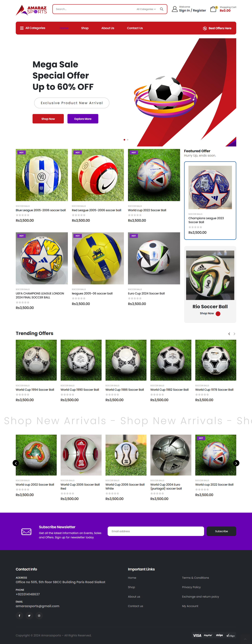Screen dimensions: 252x644
Task: Open the shopping cart icon
Action: [213, 9]
